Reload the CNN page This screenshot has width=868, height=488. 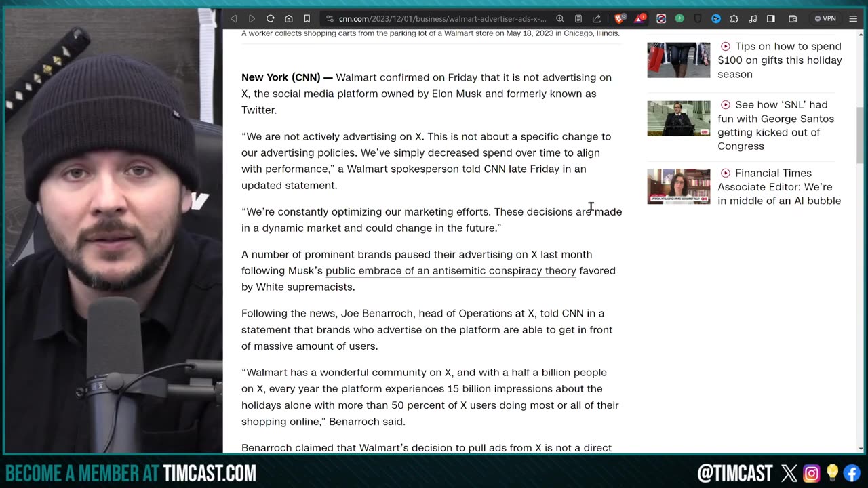click(x=270, y=19)
